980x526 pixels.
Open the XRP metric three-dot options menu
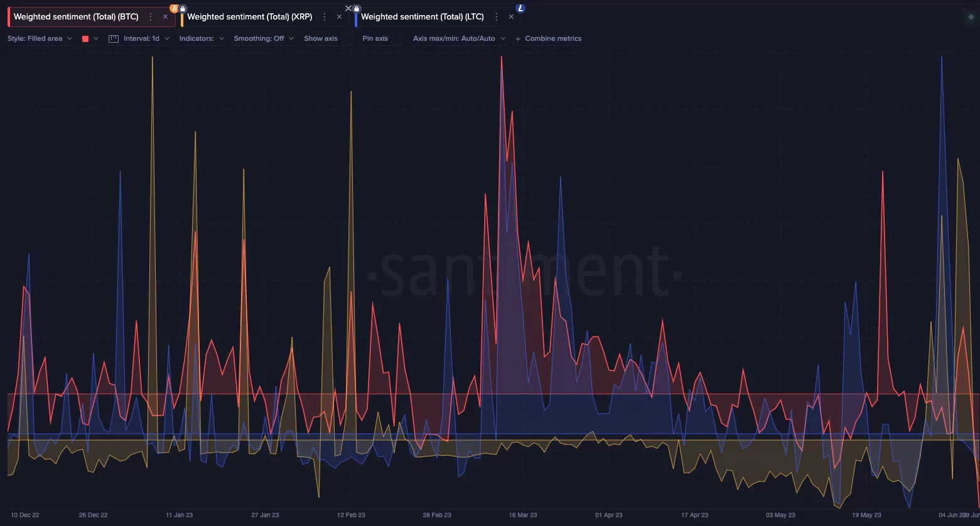pos(325,17)
